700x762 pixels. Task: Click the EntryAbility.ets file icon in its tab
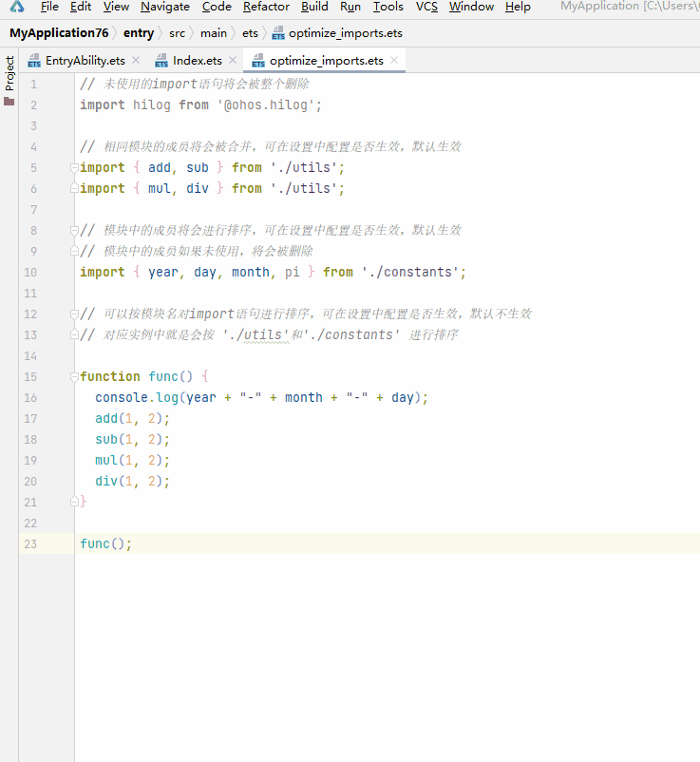[x=34, y=61]
